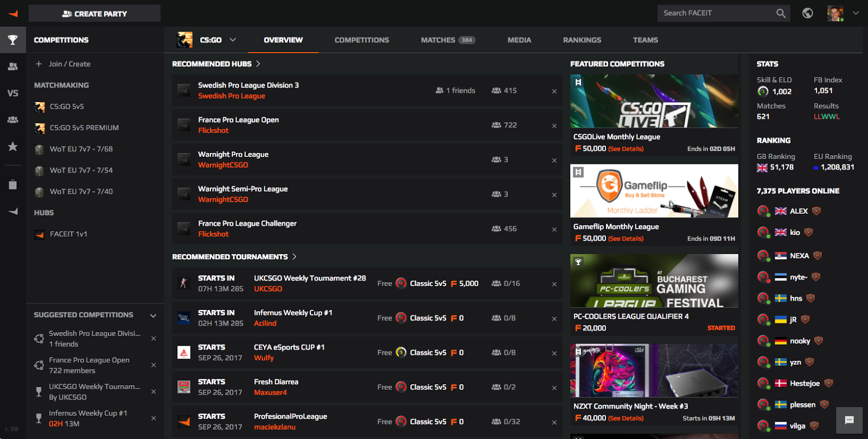
Task: Dismiss UKCSGO Weekly Tournament #28 row
Action: tap(554, 284)
